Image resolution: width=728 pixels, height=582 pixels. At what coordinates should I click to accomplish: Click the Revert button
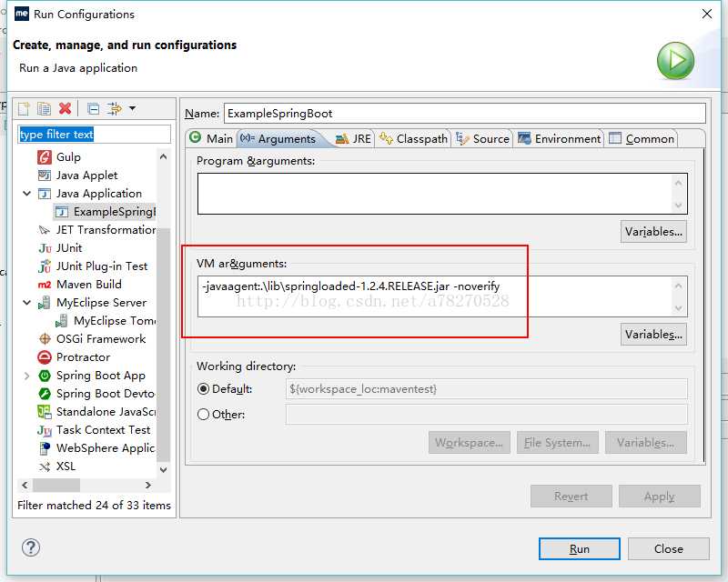pyautogui.click(x=571, y=497)
